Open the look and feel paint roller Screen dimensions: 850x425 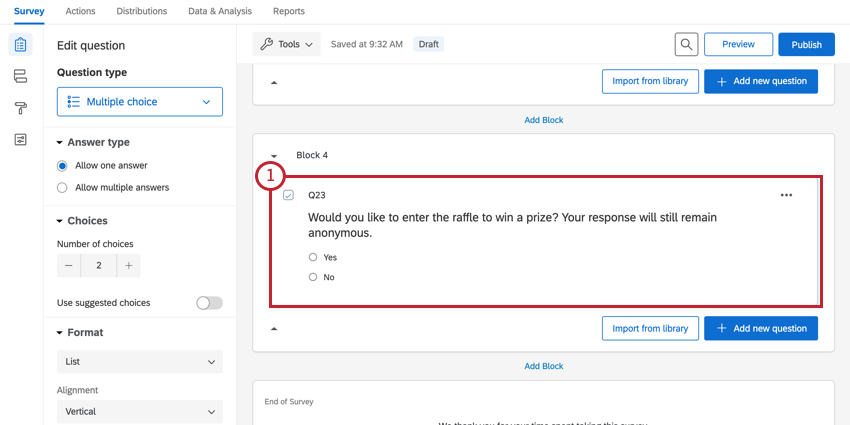click(20, 108)
